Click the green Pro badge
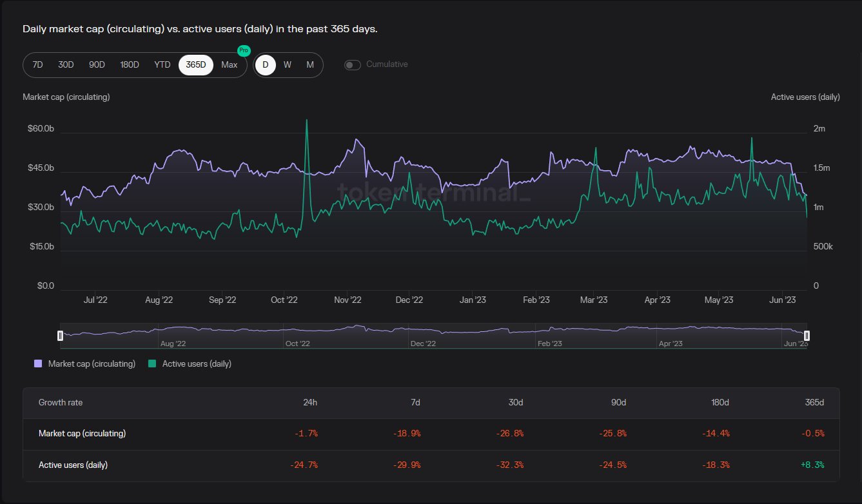The height and width of the screenshot is (504, 862). 244,50
